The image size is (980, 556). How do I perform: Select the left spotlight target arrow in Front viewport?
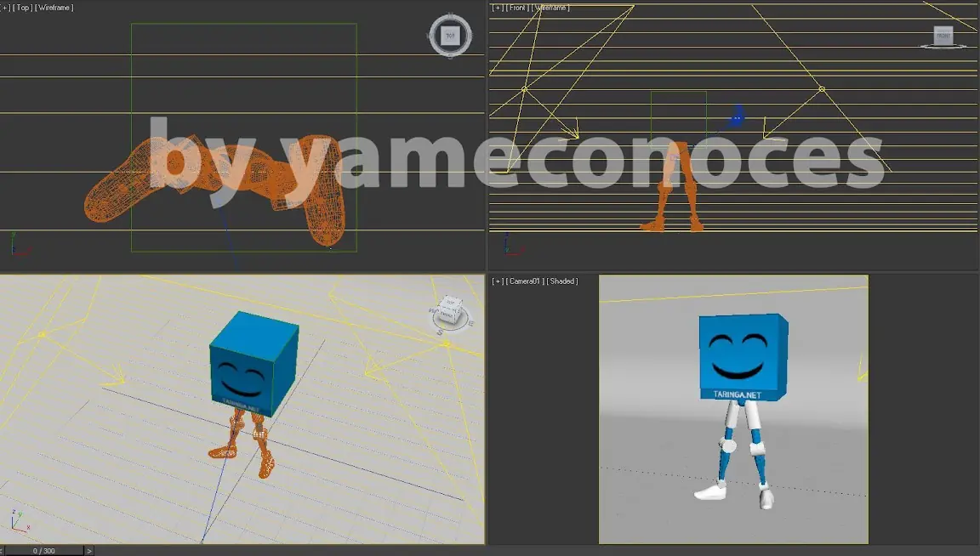(x=572, y=131)
